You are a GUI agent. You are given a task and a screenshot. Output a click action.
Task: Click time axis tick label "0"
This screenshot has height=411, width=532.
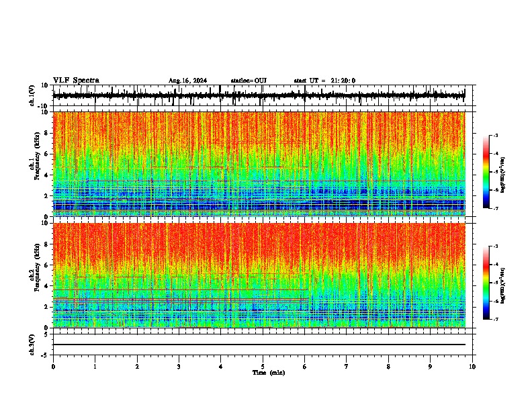coord(53,367)
